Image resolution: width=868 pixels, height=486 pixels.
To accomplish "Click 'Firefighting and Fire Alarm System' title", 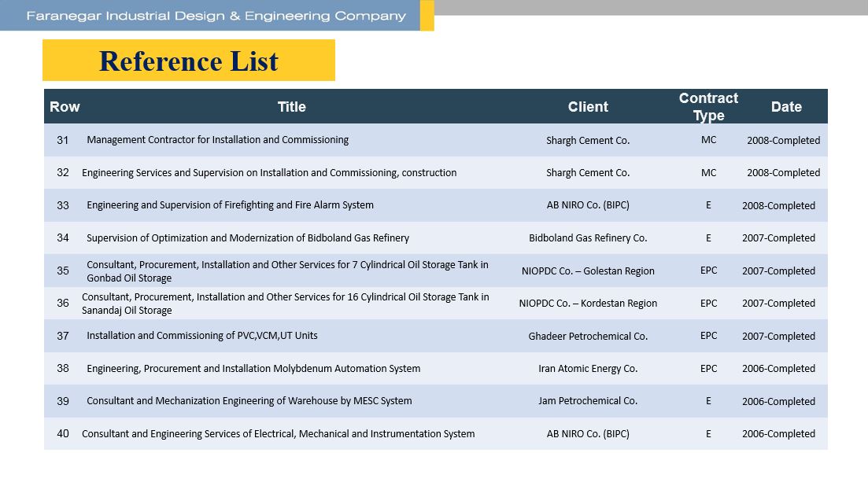I will click(231, 205).
